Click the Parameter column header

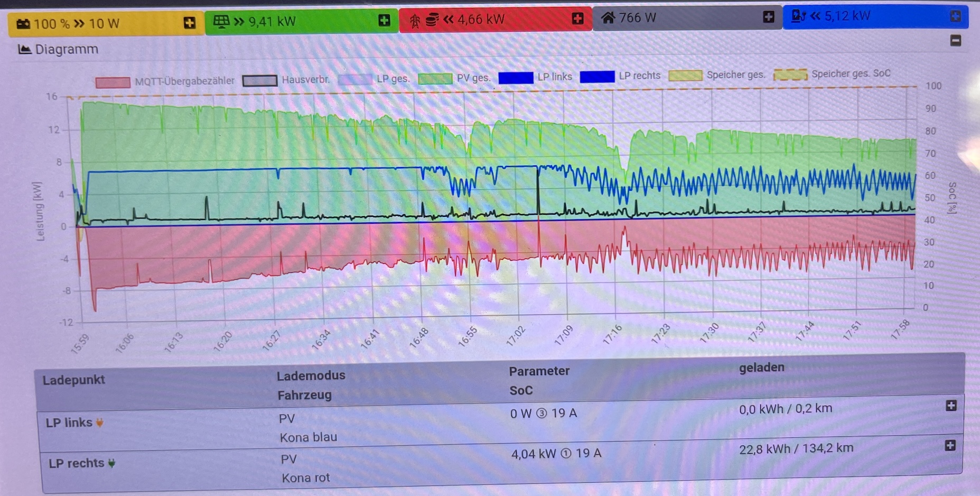point(539,371)
